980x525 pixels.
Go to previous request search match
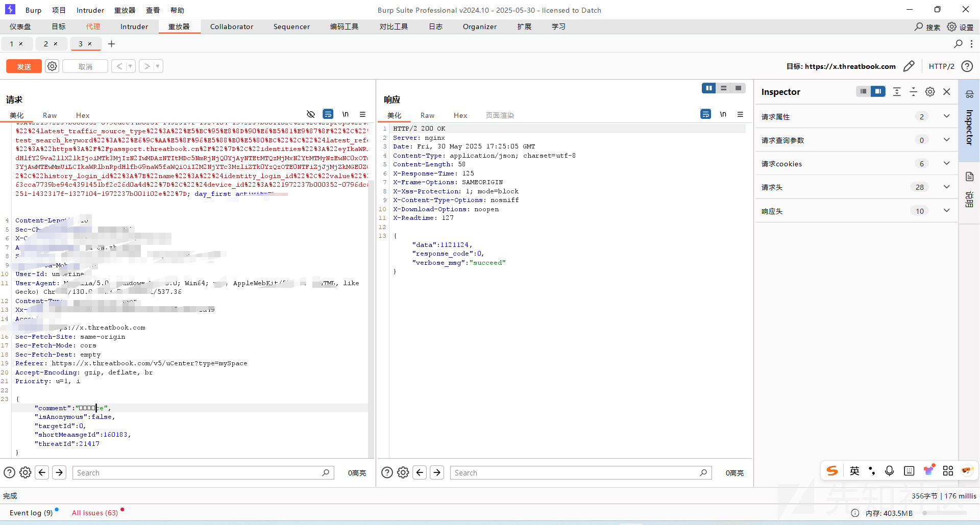click(42, 472)
